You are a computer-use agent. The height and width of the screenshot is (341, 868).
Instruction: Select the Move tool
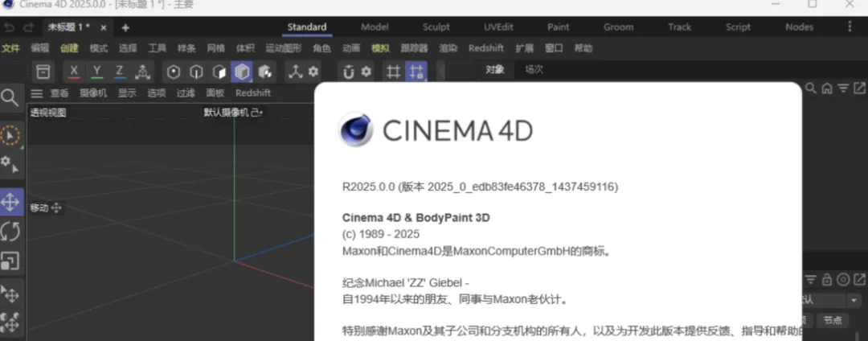[11, 202]
